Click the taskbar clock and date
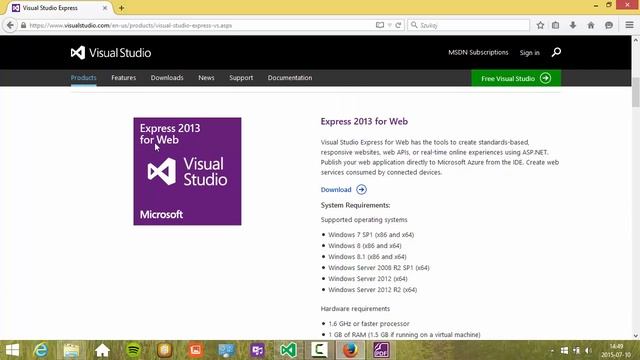Image resolution: width=640 pixels, height=360 pixels. (x=616, y=351)
